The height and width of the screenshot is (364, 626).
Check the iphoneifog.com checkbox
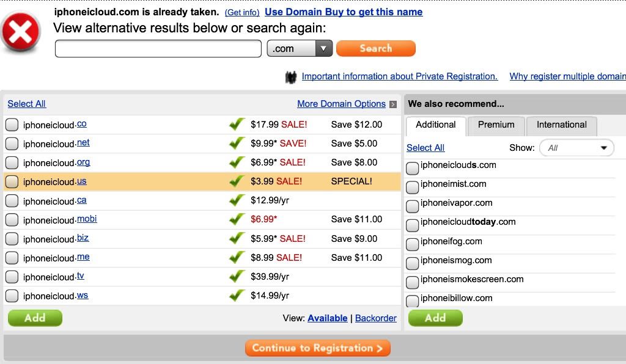point(413,244)
